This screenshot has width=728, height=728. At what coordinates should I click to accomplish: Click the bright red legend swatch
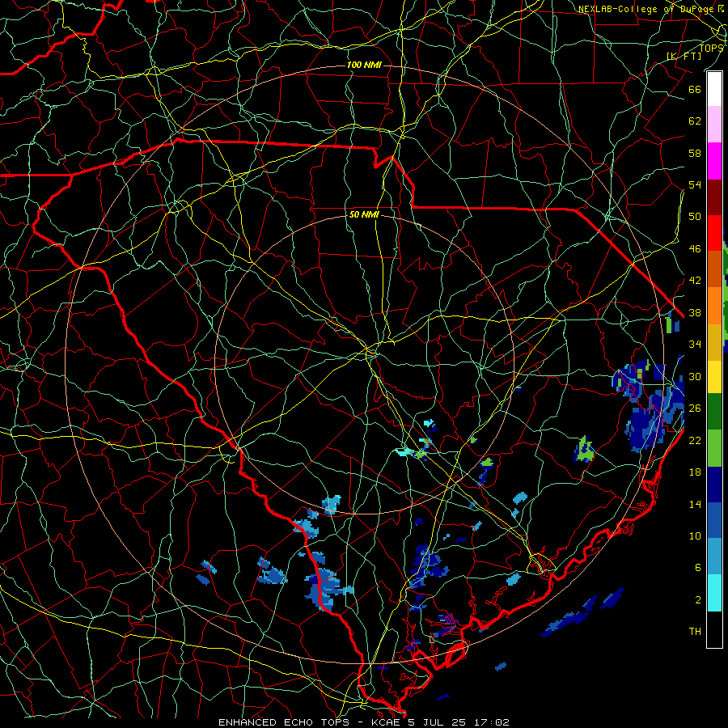click(714, 233)
